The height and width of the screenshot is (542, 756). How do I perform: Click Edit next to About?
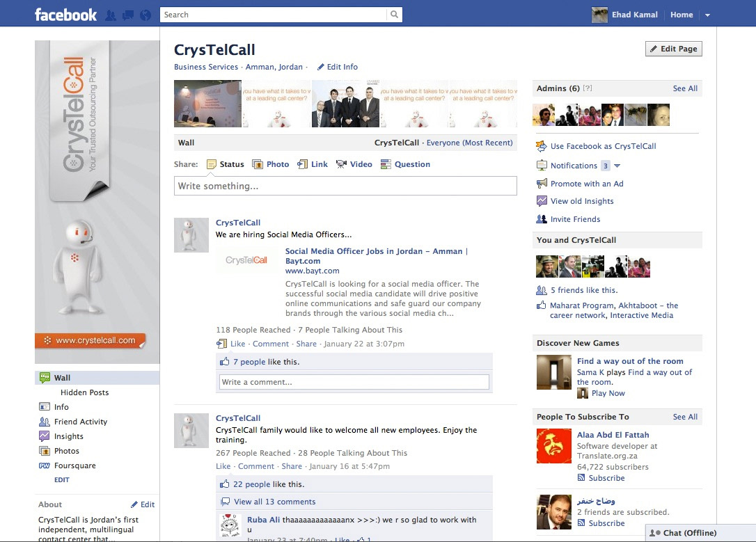pyautogui.click(x=143, y=504)
